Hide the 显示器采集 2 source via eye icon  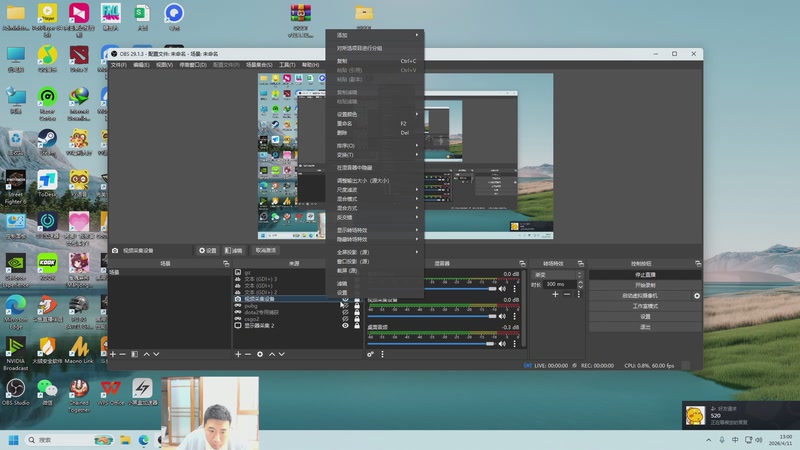[x=345, y=326]
